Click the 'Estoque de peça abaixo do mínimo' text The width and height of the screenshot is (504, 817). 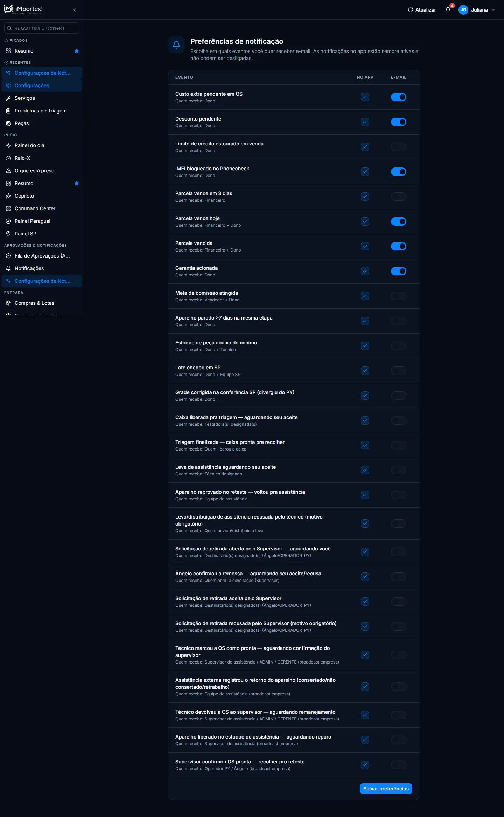tap(216, 343)
